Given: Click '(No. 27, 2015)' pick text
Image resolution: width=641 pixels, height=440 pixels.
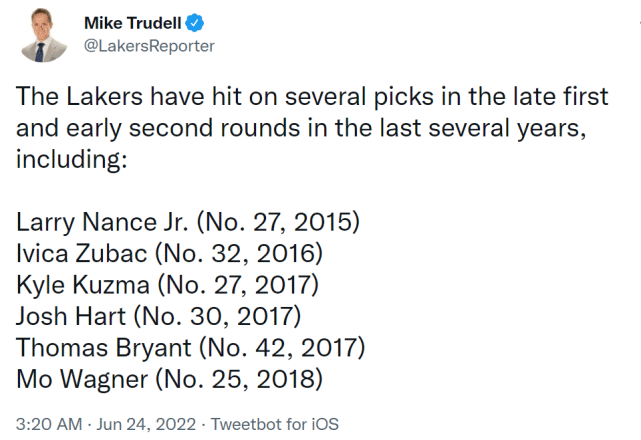Looking at the screenshot, I should click(x=278, y=223).
